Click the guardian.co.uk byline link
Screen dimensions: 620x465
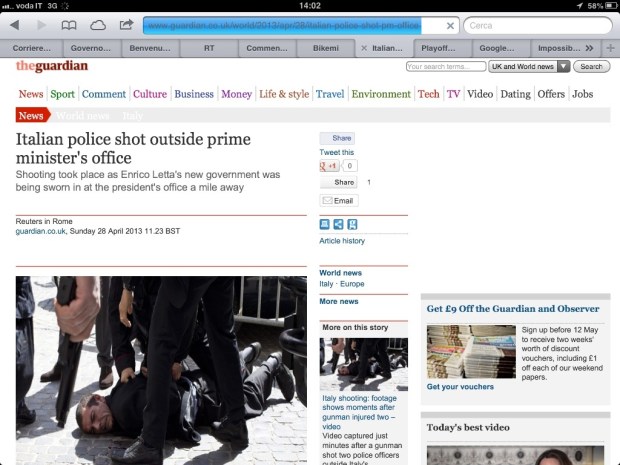pos(41,231)
